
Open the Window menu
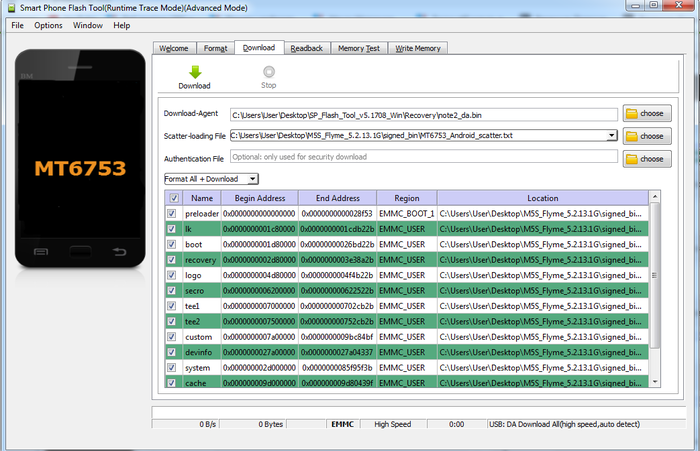(x=88, y=25)
